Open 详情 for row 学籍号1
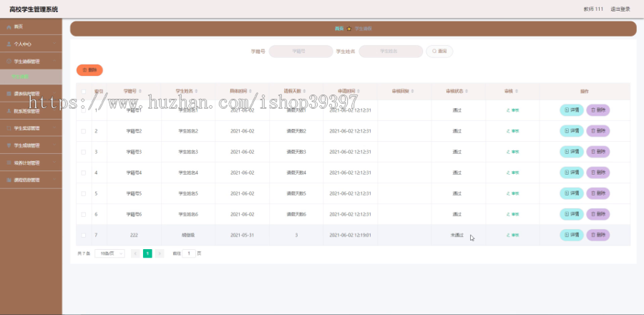 [x=572, y=110]
